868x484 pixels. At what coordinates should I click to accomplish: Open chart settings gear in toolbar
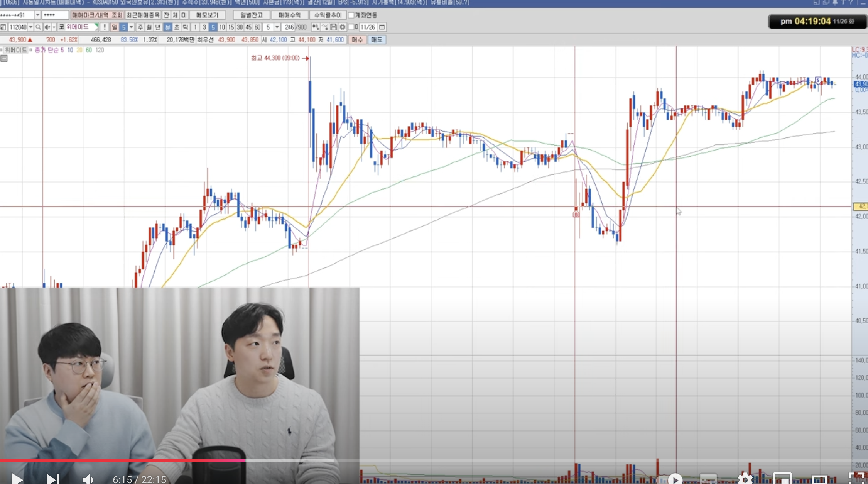point(342,27)
